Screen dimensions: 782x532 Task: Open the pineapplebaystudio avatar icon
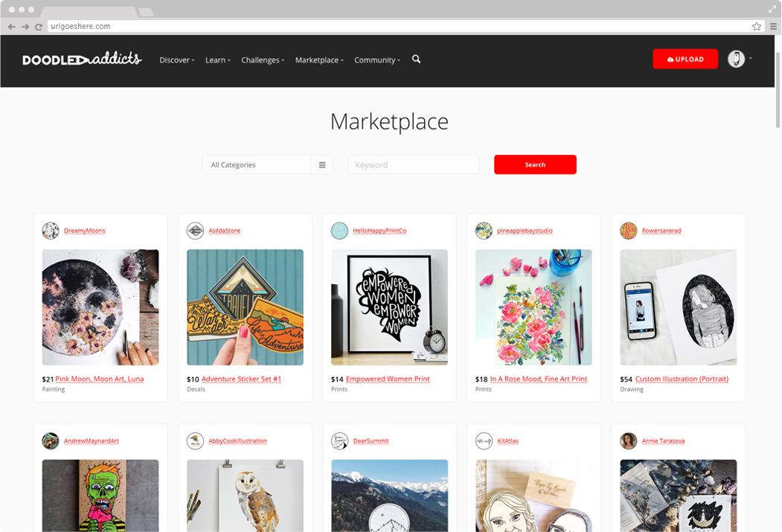pyautogui.click(x=484, y=231)
